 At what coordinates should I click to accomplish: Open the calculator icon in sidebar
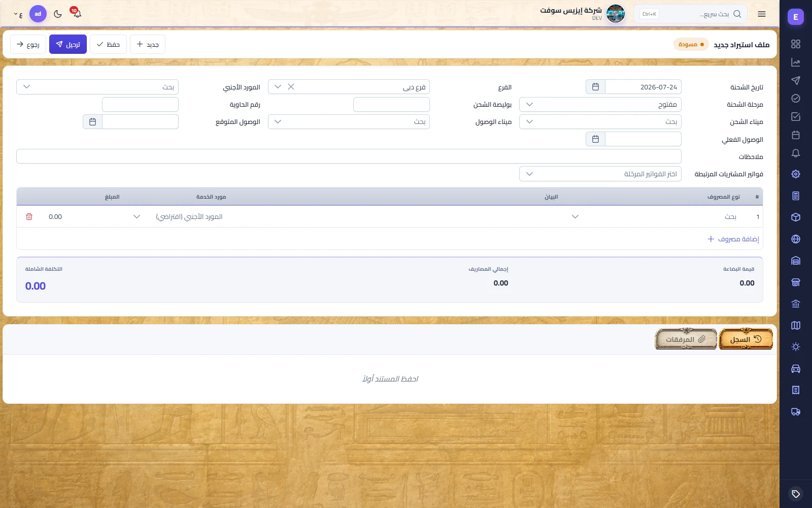tap(795, 196)
